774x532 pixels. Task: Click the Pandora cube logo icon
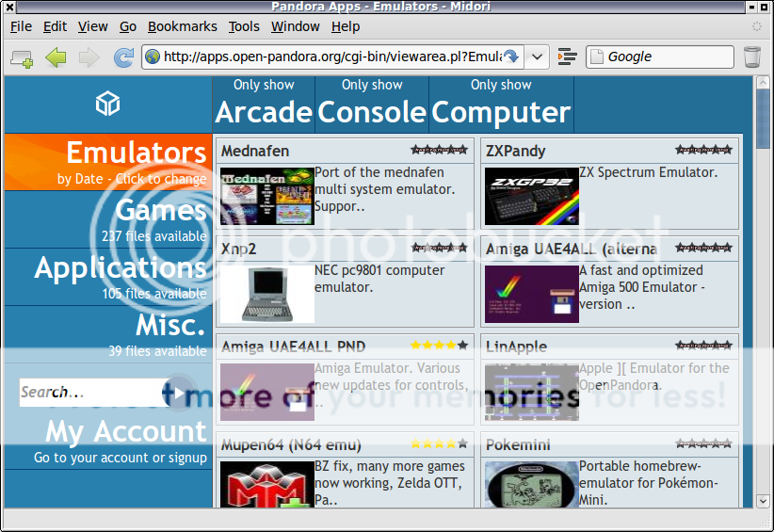(x=108, y=104)
